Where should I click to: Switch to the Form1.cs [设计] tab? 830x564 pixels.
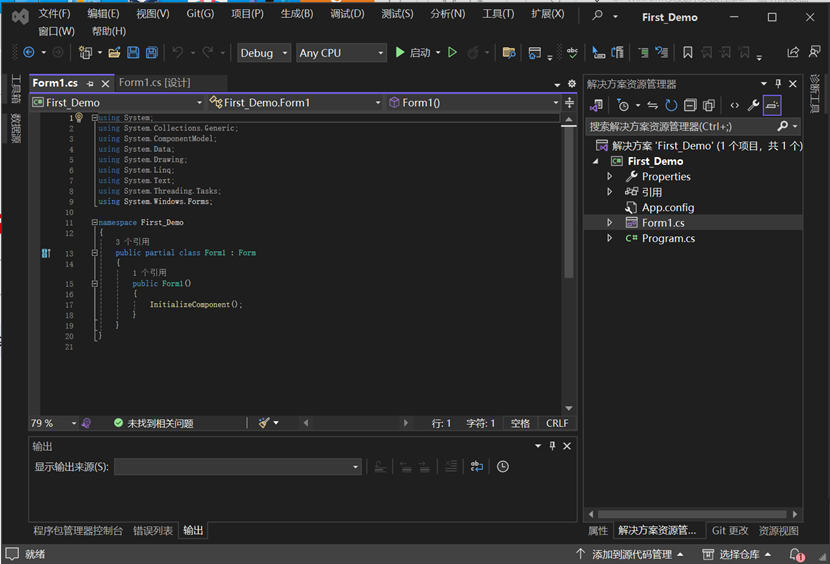pyautogui.click(x=155, y=83)
